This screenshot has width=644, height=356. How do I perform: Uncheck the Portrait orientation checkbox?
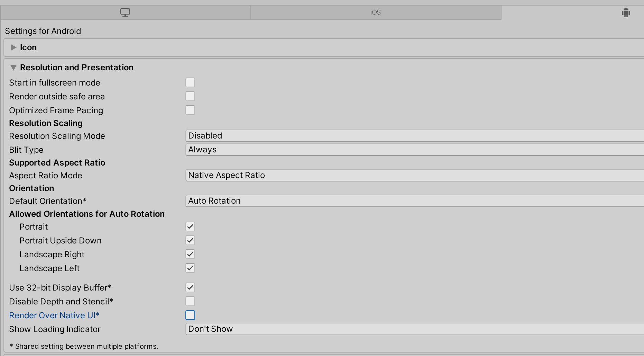click(190, 226)
